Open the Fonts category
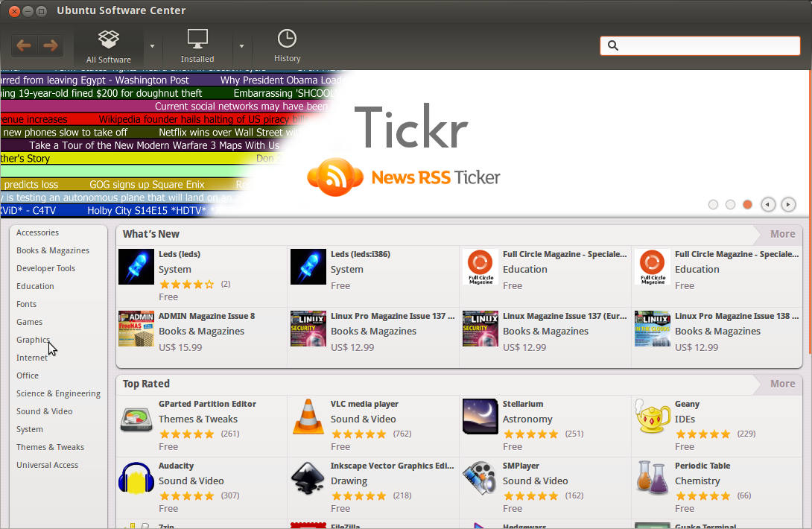This screenshot has height=529, width=812. [26, 304]
